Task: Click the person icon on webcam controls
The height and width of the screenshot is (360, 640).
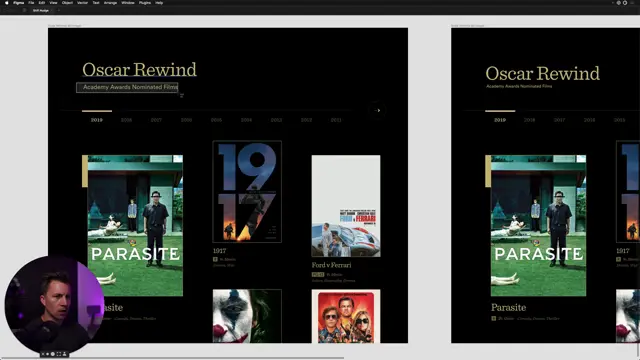Action: tap(64, 354)
